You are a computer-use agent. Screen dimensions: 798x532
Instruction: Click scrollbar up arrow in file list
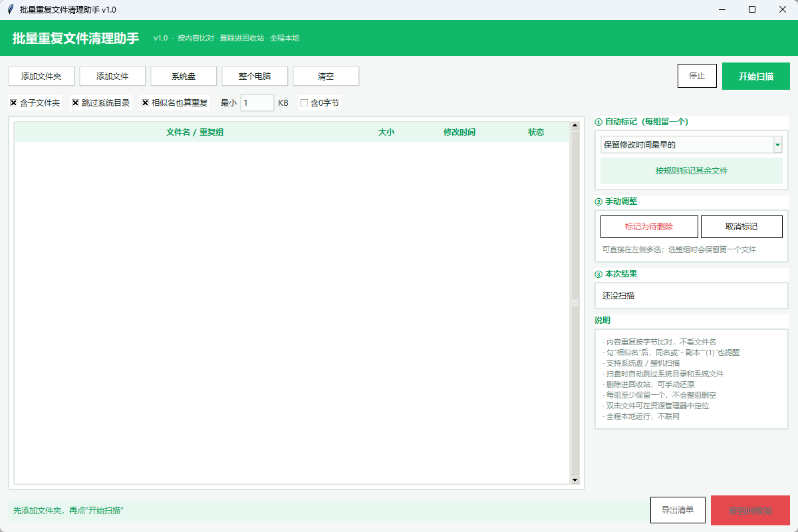(575, 126)
